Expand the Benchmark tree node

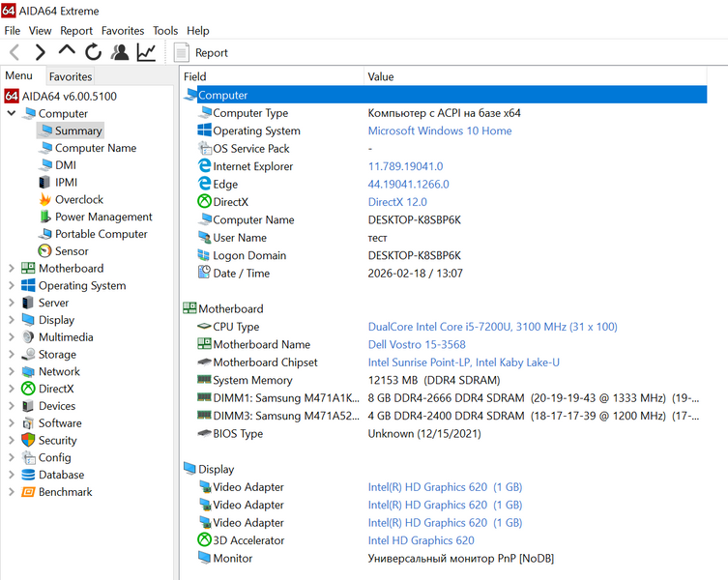coord(12,492)
